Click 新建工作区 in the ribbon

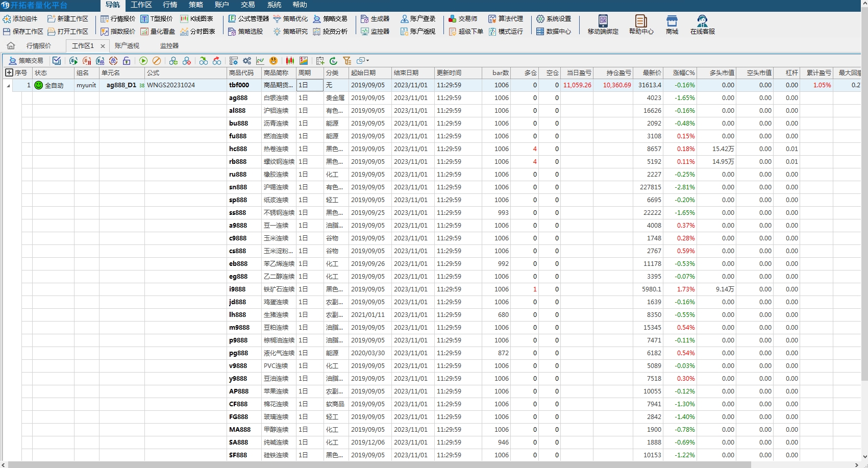[68, 19]
